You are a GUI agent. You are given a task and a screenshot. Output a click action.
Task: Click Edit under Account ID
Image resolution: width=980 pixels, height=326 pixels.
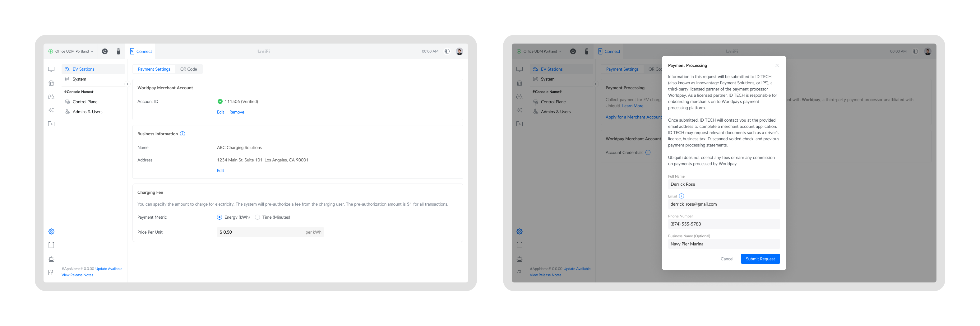tap(220, 112)
